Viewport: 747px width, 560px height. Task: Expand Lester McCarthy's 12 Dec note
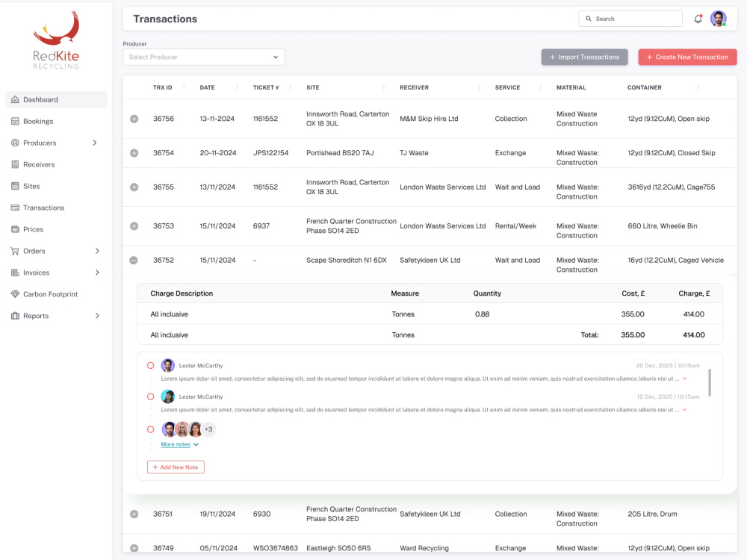(684, 409)
